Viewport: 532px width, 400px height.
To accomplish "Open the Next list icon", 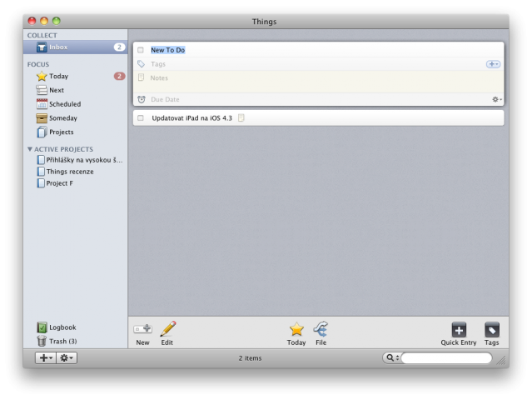I will [x=42, y=90].
